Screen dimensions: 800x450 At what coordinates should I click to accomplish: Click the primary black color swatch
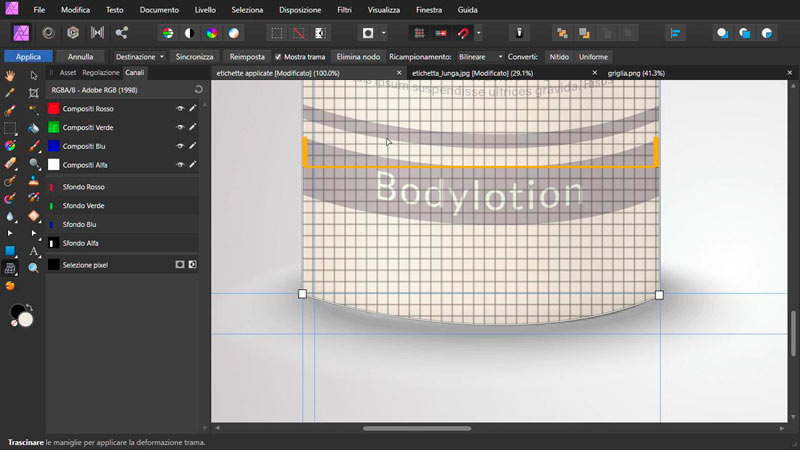pyautogui.click(x=17, y=311)
